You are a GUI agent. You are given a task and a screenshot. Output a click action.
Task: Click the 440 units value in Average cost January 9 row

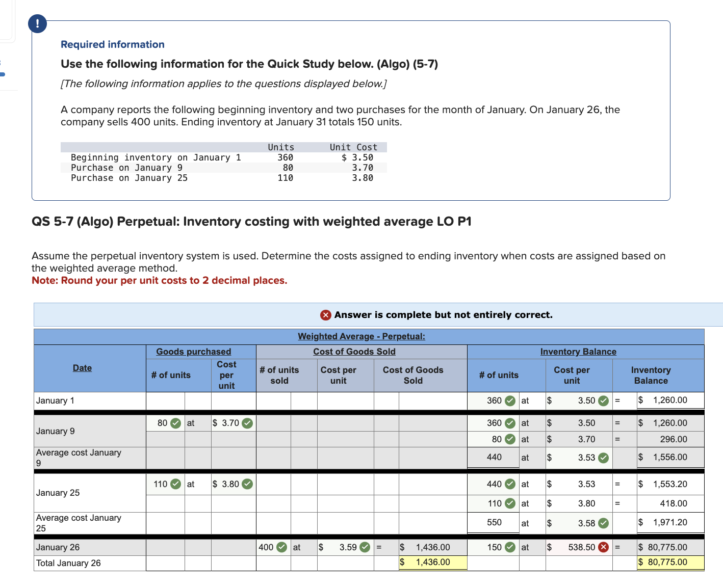494,457
